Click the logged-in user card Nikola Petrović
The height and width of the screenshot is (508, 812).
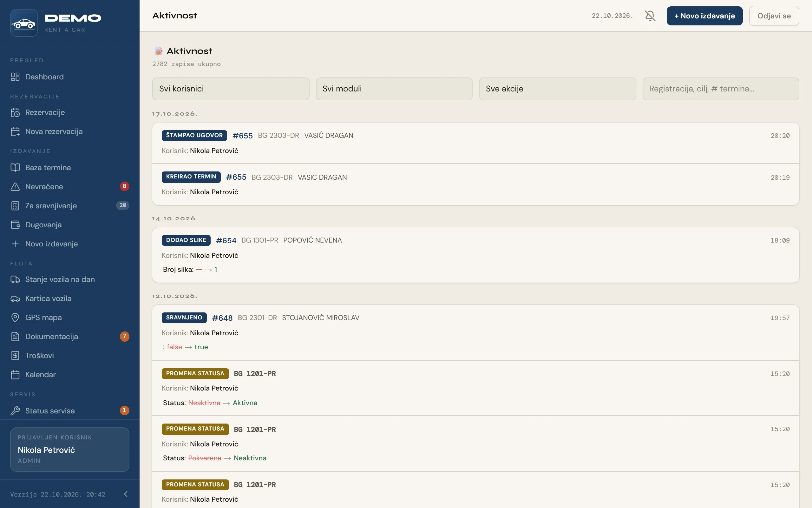[70, 450]
